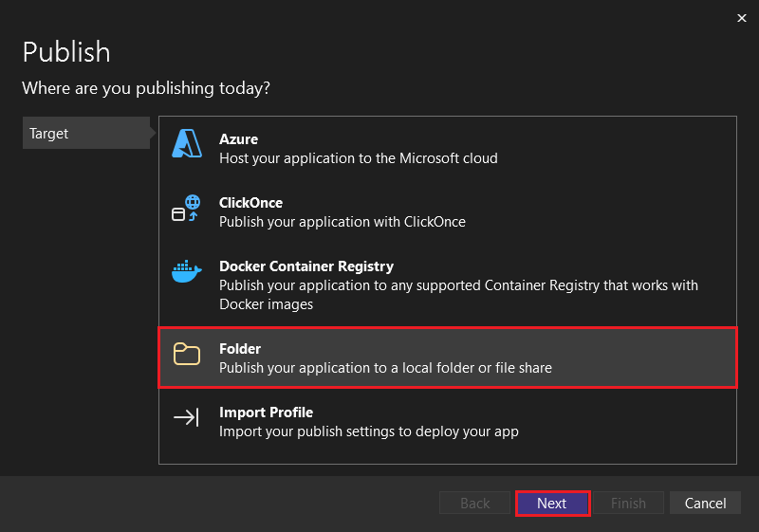Click 'Import your publish settings to deploy' description
Screen dimensions: 759x532
pyautogui.click(x=369, y=431)
